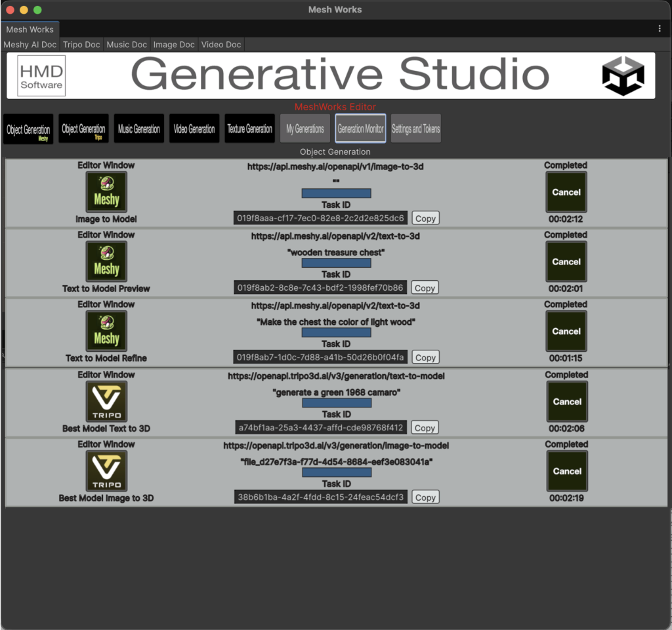Copy task ID 38b6b1ba-4a2f-4fdd-8c15-24feac54dcf3
This screenshot has height=630, width=672.
tap(425, 497)
